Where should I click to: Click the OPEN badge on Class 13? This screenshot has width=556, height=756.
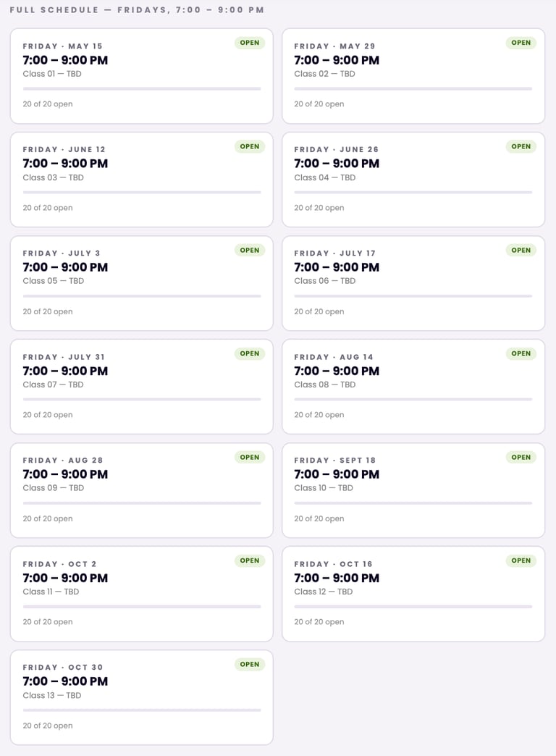click(250, 664)
